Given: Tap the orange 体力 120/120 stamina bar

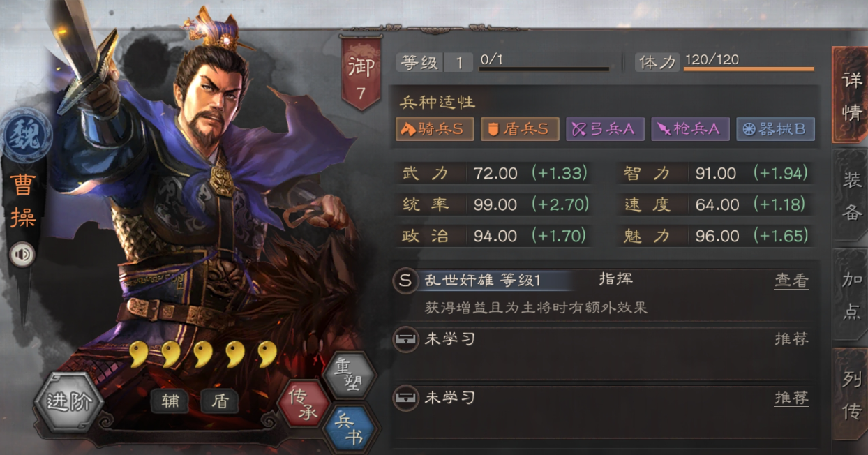Looking at the screenshot, I should pos(749,68).
